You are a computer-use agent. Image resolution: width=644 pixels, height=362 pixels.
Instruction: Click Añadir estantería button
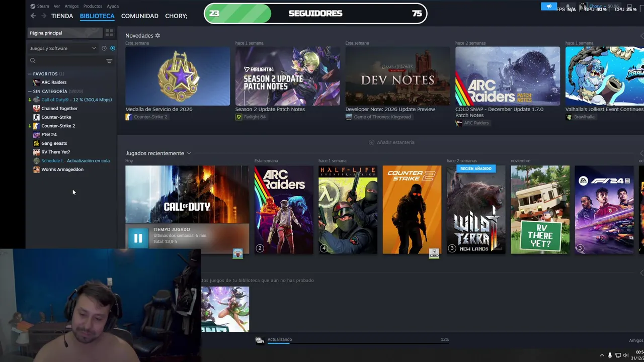coord(392,142)
